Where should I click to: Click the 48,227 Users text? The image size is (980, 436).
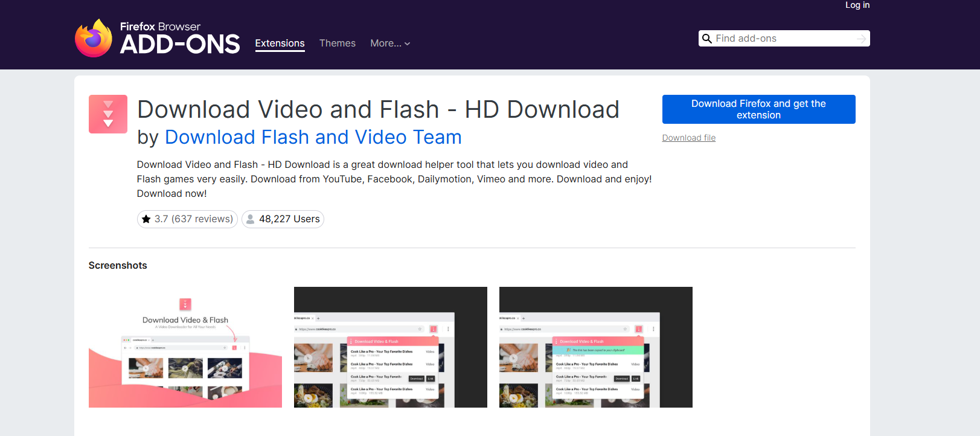pyautogui.click(x=289, y=219)
